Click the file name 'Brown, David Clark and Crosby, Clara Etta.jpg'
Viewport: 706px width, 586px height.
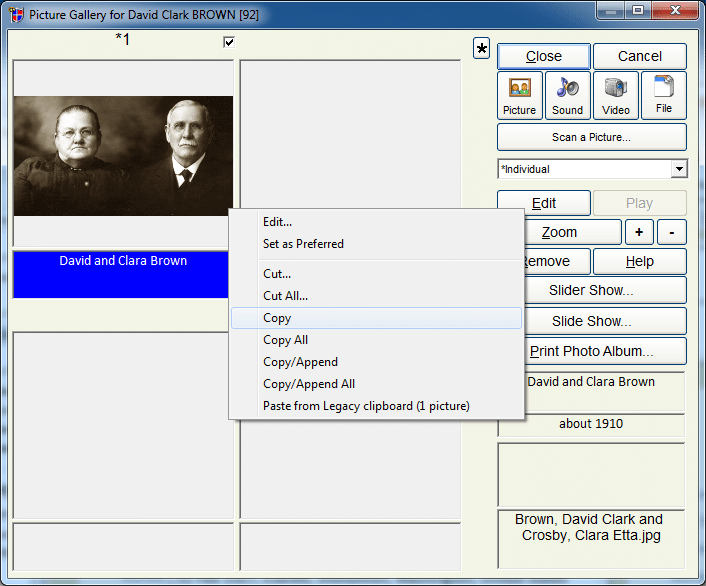click(591, 527)
